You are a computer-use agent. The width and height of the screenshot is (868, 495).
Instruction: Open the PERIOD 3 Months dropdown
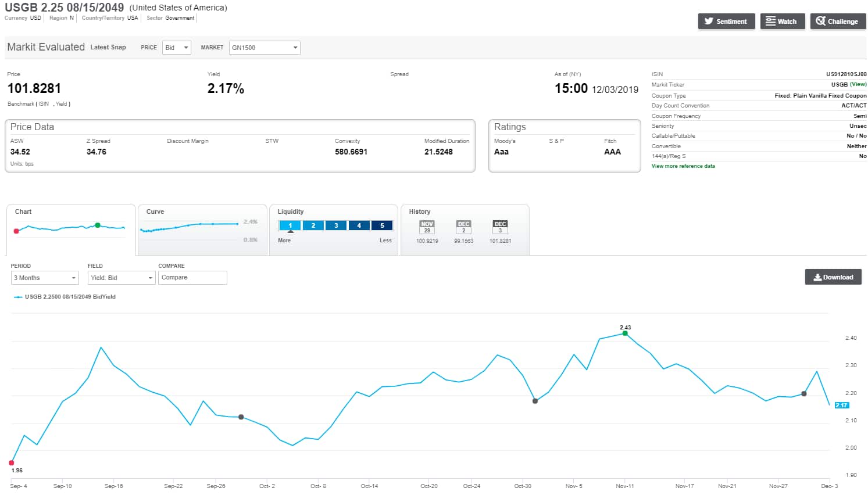pos(45,278)
